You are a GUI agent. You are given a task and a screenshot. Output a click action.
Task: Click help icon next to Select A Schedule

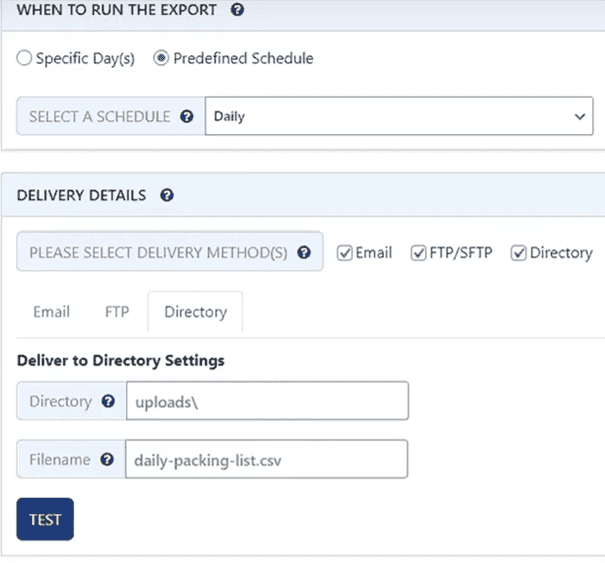click(x=187, y=116)
